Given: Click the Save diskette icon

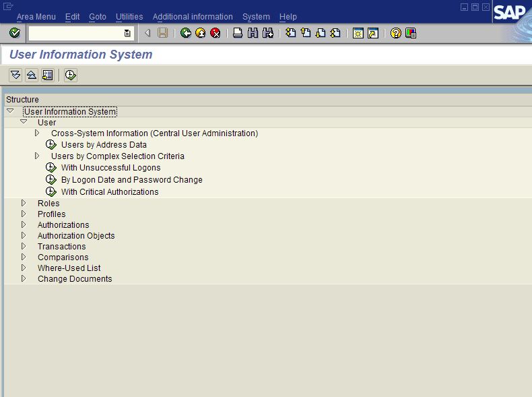Looking at the screenshot, I should (163, 33).
